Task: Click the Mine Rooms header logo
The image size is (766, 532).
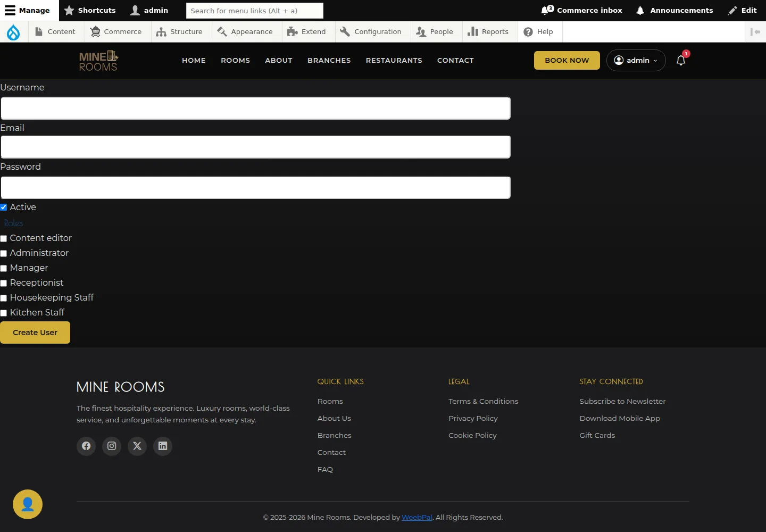Action: pyautogui.click(x=99, y=61)
